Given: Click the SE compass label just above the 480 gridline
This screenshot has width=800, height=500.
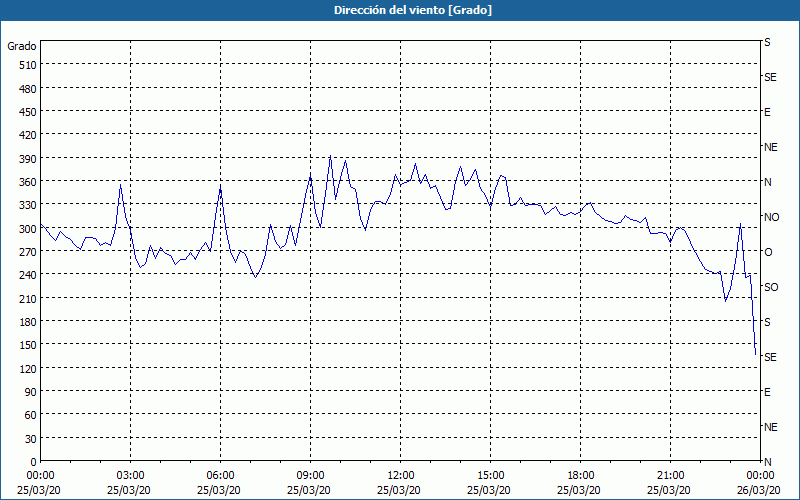Looking at the screenshot, I should point(770,77).
